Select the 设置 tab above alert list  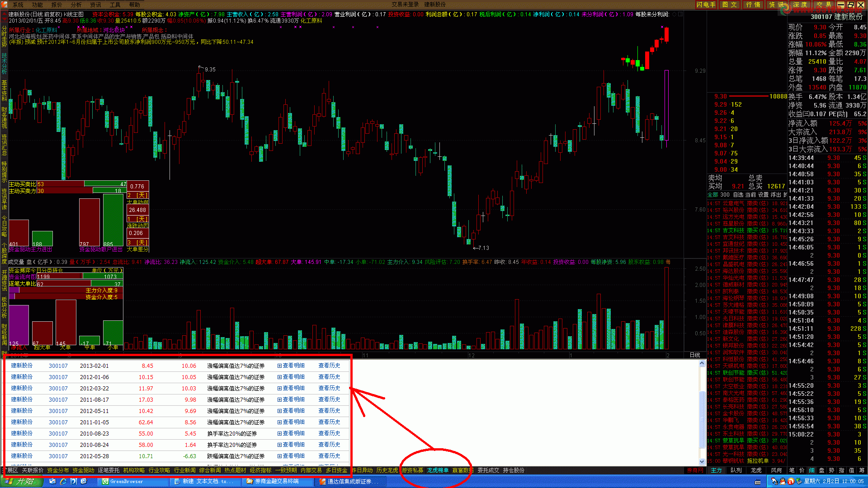pyautogui.click(x=763, y=195)
